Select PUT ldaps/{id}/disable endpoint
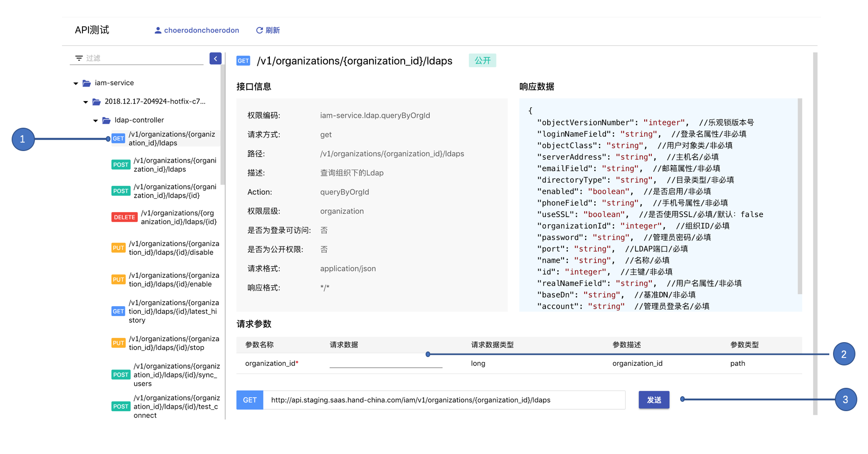Image resolution: width=868 pixels, height=454 pixels. 165,248
